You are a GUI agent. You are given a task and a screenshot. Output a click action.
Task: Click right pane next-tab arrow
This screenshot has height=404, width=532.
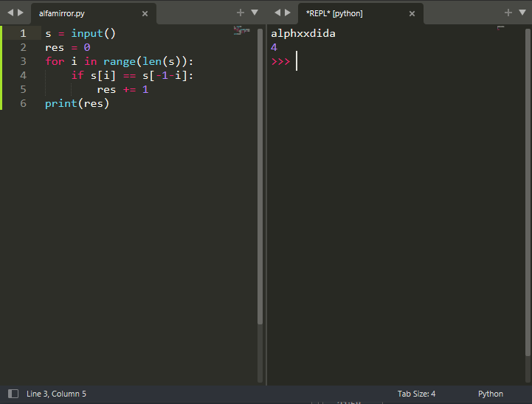pos(288,13)
